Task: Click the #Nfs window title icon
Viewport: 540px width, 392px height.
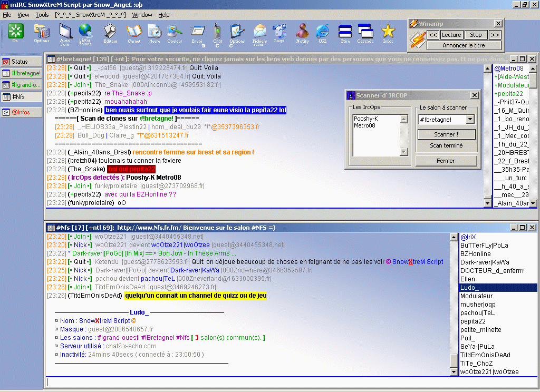Action: point(51,228)
